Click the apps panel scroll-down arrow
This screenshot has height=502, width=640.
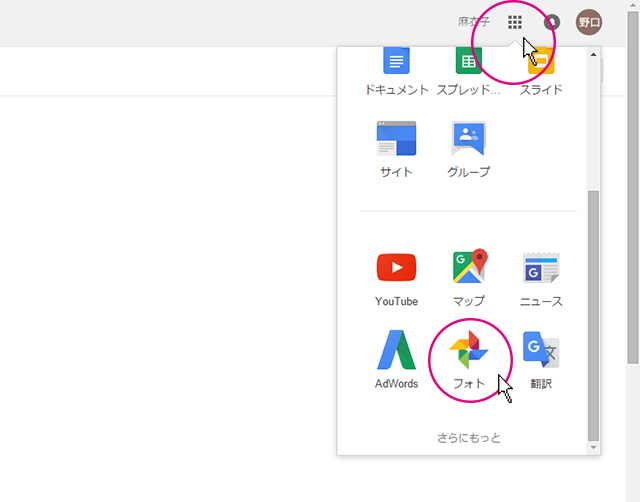pyautogui.click(x=593, y=448)
